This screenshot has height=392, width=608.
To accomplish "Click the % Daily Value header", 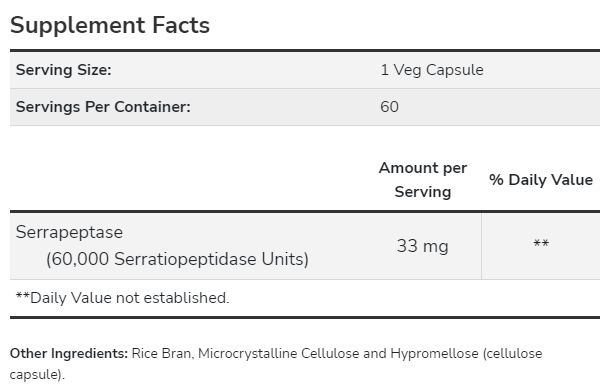I will coord(541,180).
